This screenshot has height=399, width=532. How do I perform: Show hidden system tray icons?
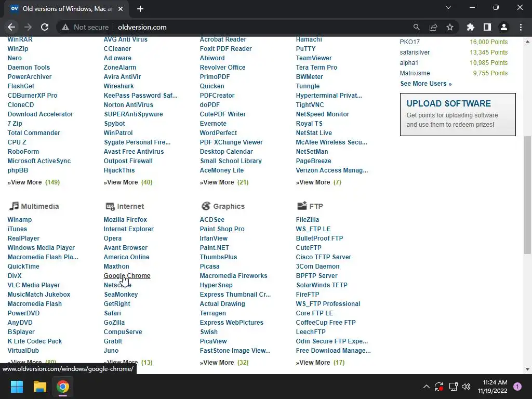pos(427,387)
